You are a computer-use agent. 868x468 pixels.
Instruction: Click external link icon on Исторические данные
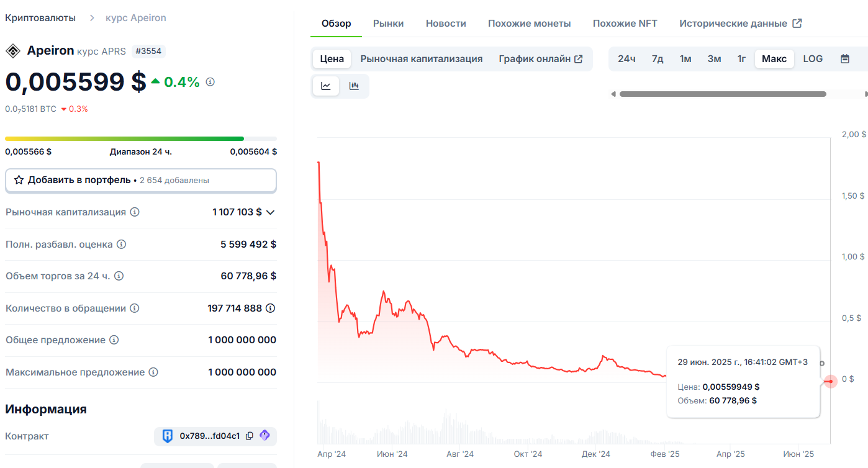click(x=798, y=24)
